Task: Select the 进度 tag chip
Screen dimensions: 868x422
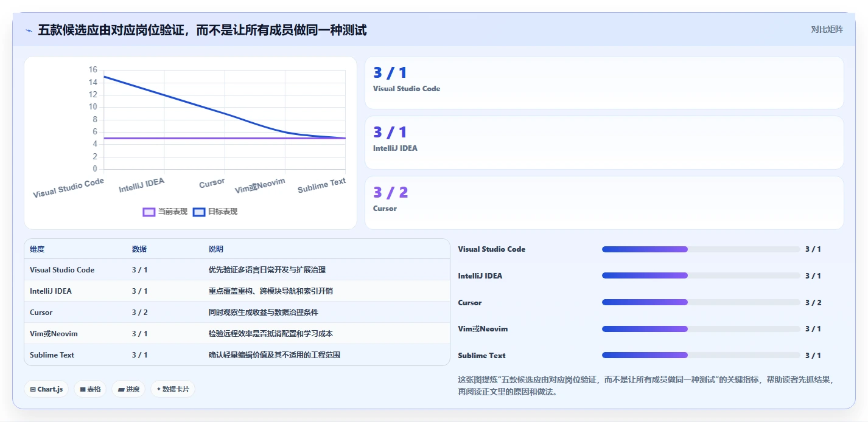Action: click(x=128, y=389)
